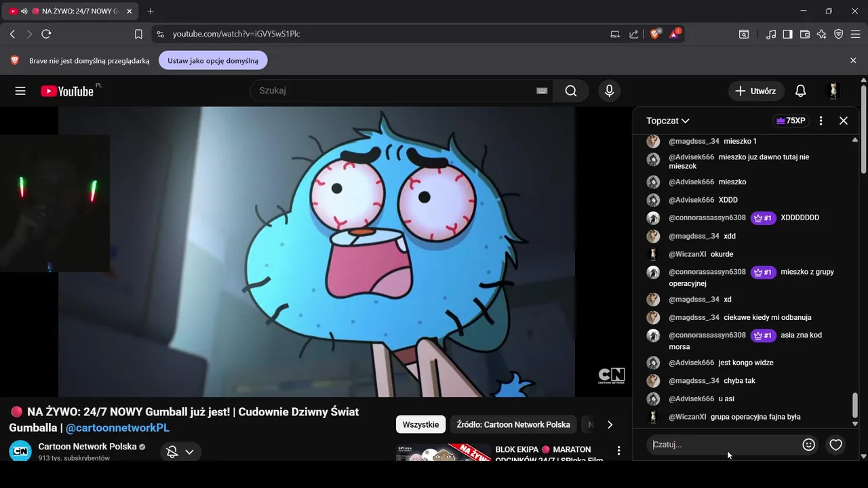868x488 pixels.
Task: Click the Gumball video player
Action: point(317,251)
